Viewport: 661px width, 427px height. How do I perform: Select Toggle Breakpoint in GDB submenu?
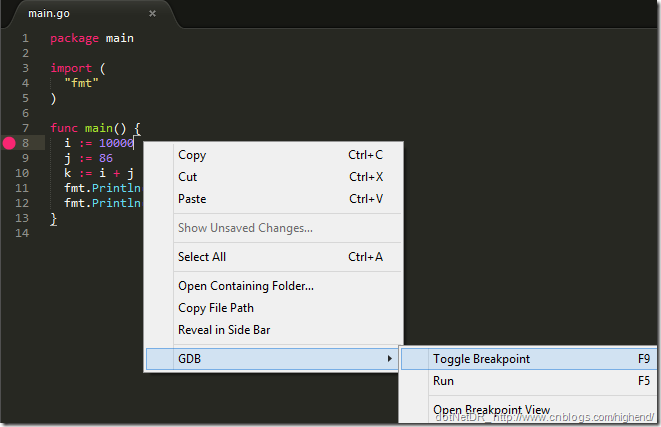click(x=529, y=359)
